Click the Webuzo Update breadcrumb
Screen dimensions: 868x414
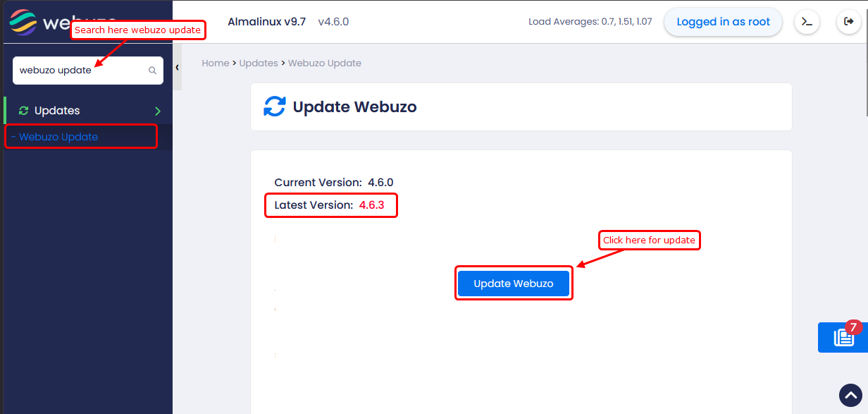(x=324, y=63)
